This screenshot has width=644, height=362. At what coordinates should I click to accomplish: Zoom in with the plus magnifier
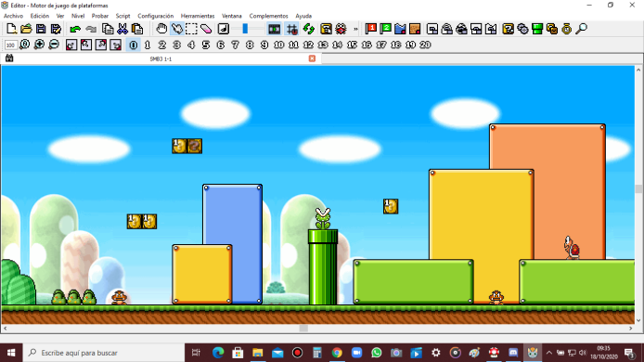coord(39,45)
